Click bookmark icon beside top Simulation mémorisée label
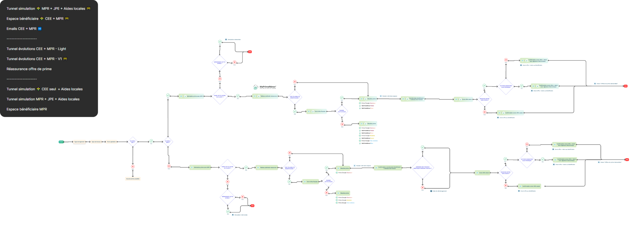The width and height of the screenshot is (644, 228). (226, 40)
